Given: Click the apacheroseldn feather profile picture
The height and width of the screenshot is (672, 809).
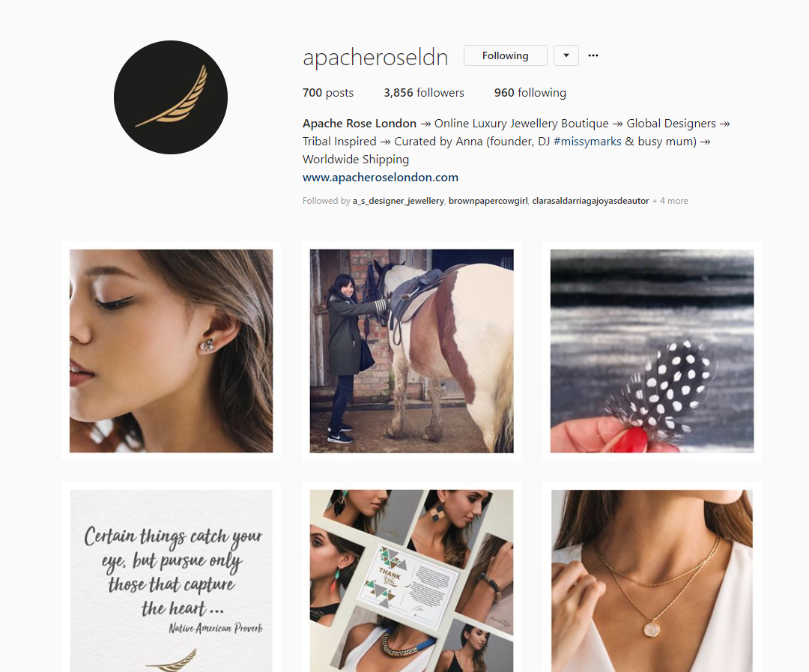Looking at the screenshot, I should pos(171,97).
